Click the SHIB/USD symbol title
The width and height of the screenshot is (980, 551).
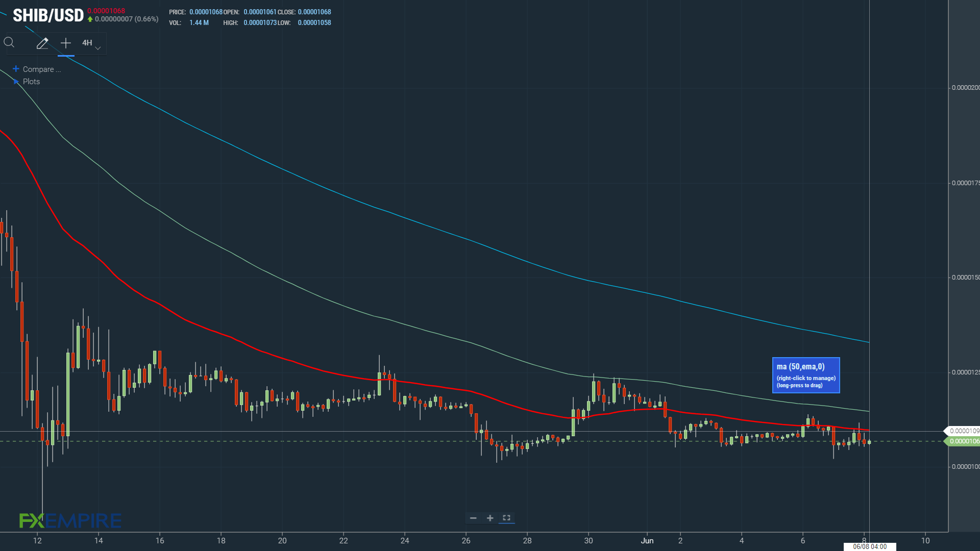pos(48,15)
